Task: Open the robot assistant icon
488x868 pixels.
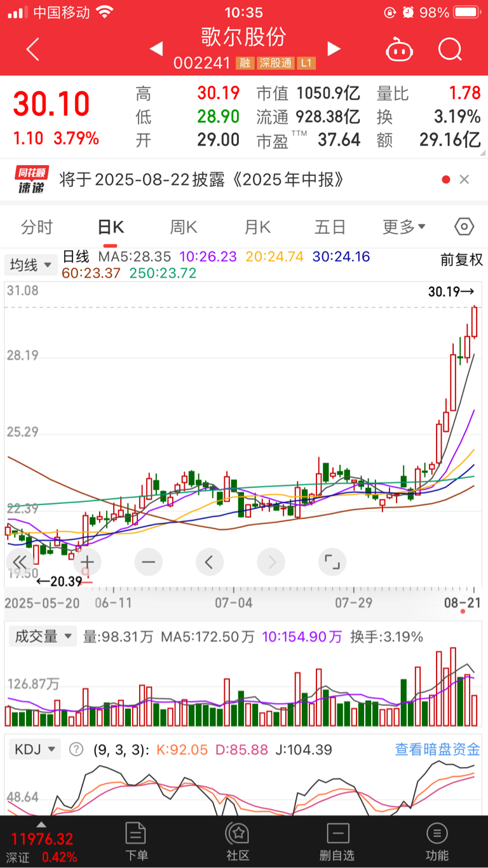Action: (398, 49)
